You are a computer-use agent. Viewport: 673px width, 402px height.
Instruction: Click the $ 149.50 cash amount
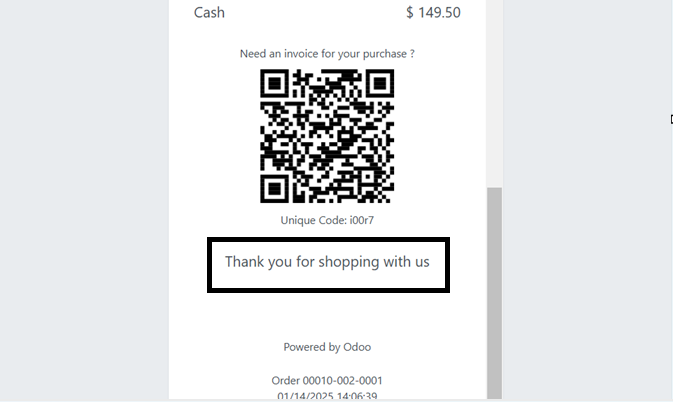click(433, 12)
